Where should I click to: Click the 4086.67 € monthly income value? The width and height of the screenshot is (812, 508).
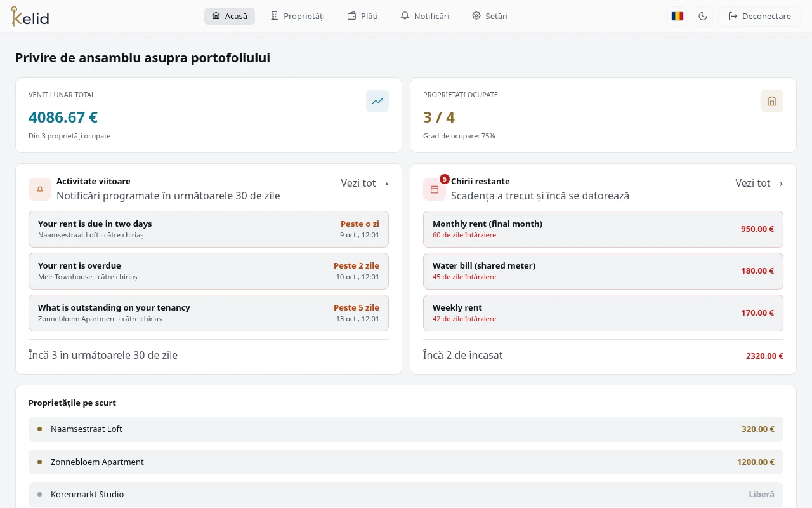pyautogui.click(x=63, y=117)
